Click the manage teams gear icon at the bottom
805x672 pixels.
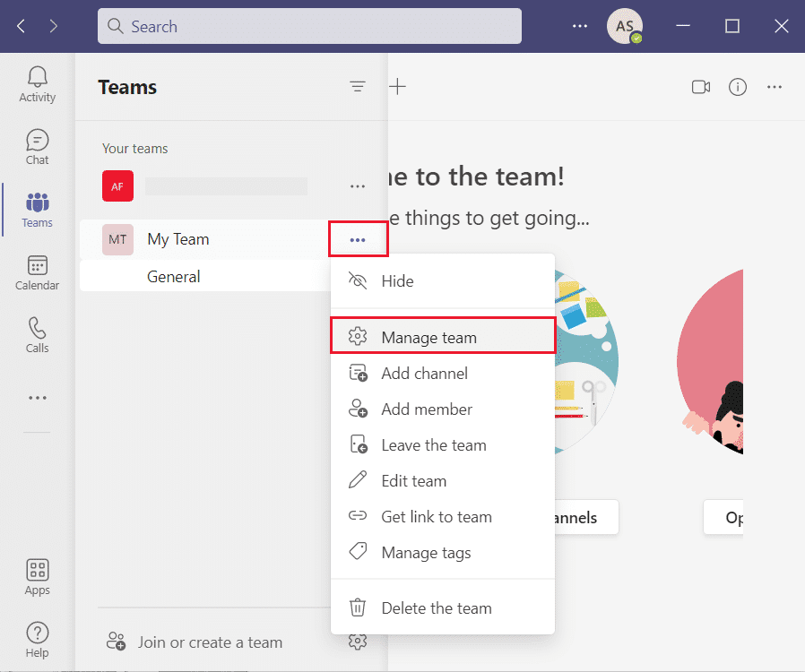point(358,642)
